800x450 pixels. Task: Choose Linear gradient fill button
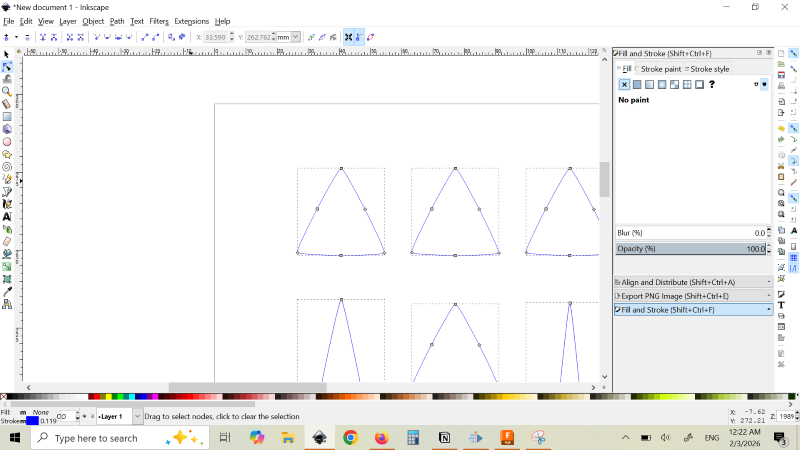[649, 85]
